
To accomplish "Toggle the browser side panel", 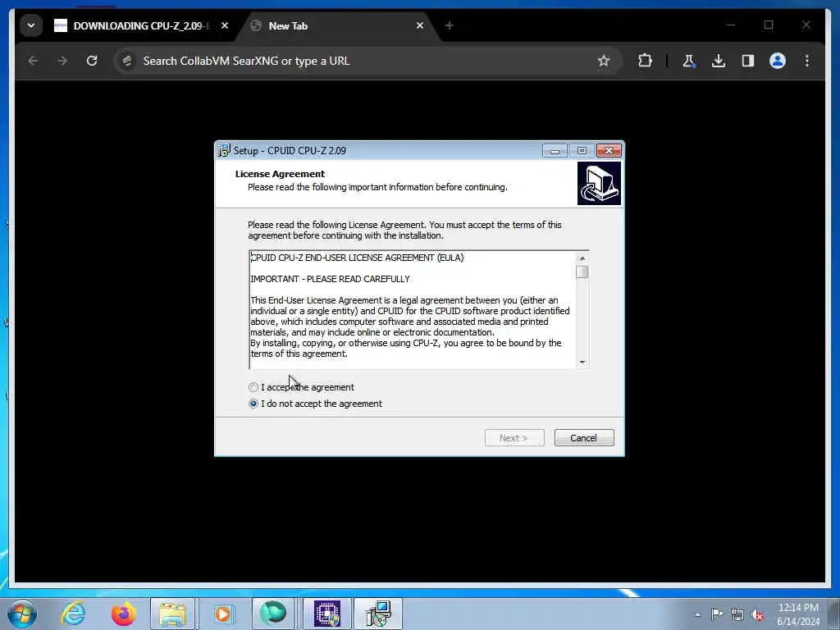I will (x=748, y=61).
